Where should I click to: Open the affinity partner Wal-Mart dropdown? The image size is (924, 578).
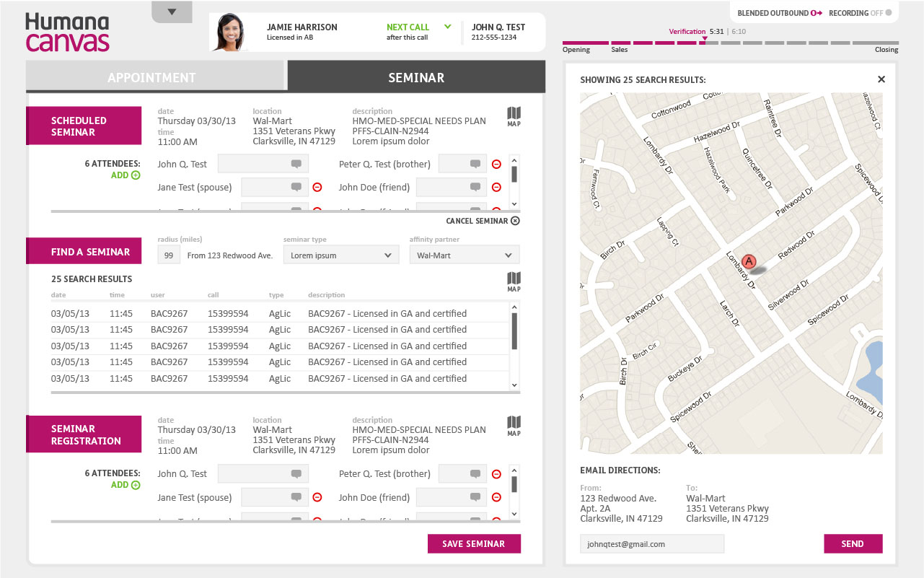click(x=465, y=255)
